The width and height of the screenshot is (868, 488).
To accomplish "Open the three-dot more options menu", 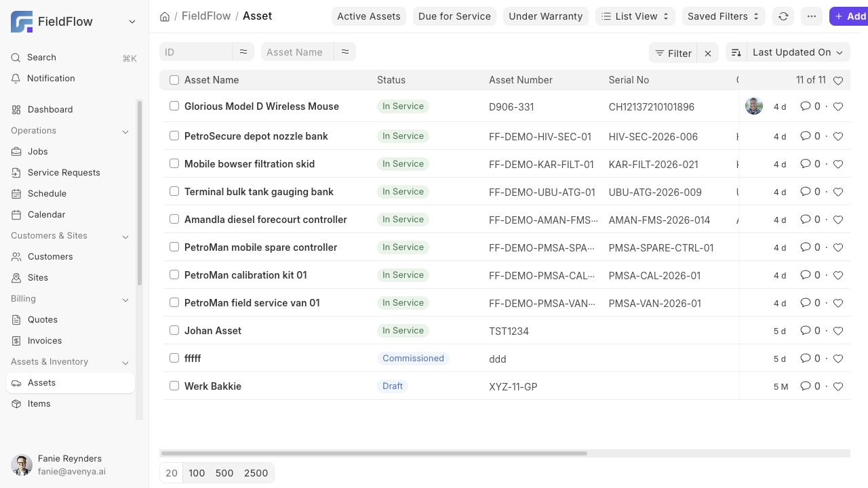I will coord(812,16).
